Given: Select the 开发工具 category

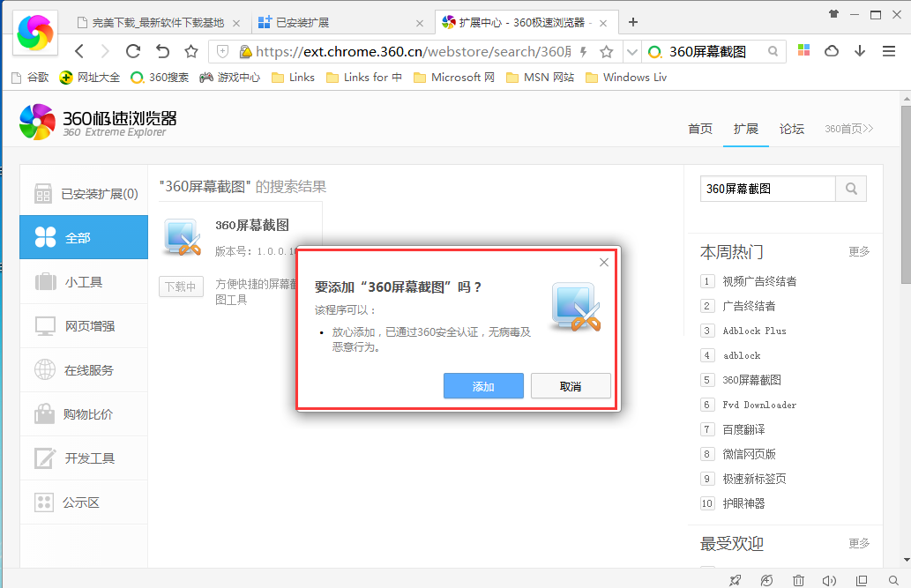Looking at the screenshot, I should click(84, 458).
